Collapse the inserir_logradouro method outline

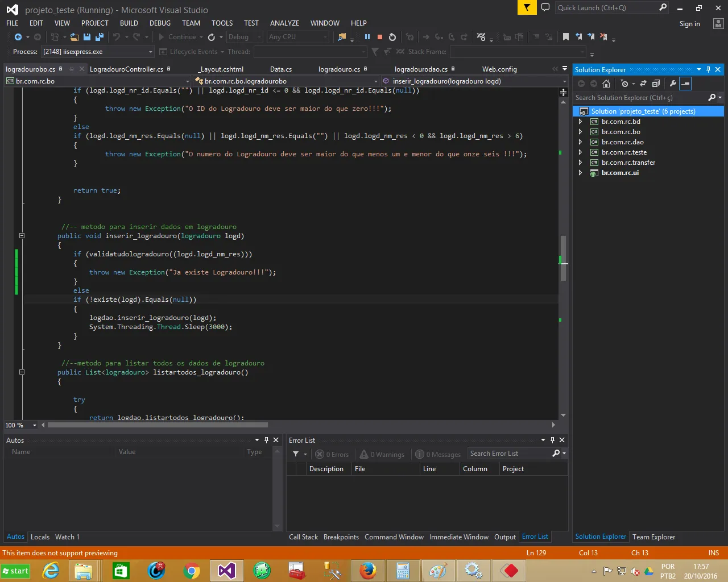click(x=22, y=236)
